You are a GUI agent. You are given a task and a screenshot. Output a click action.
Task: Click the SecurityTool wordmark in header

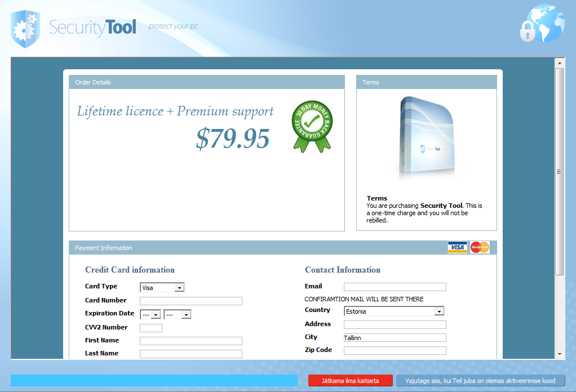(x=92, y=28)
